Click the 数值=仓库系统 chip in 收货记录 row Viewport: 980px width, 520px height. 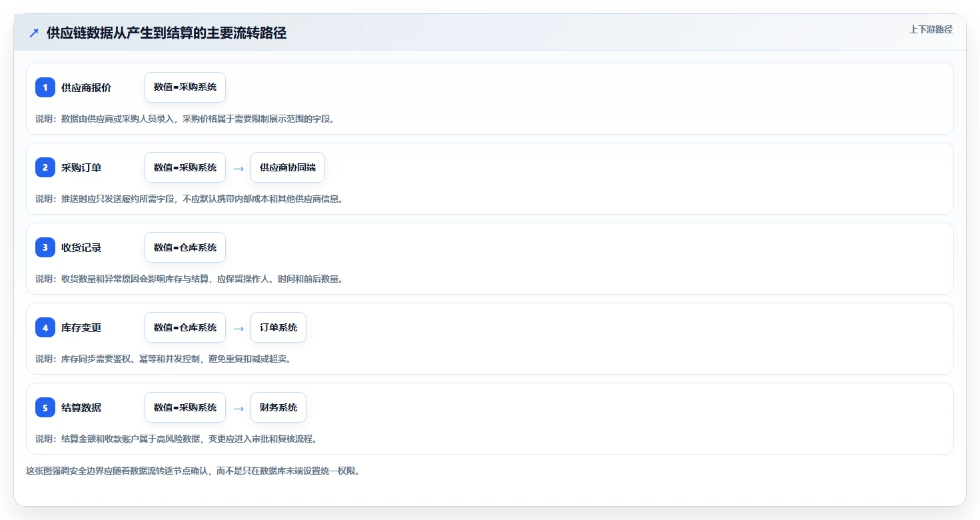coord(185,247)
